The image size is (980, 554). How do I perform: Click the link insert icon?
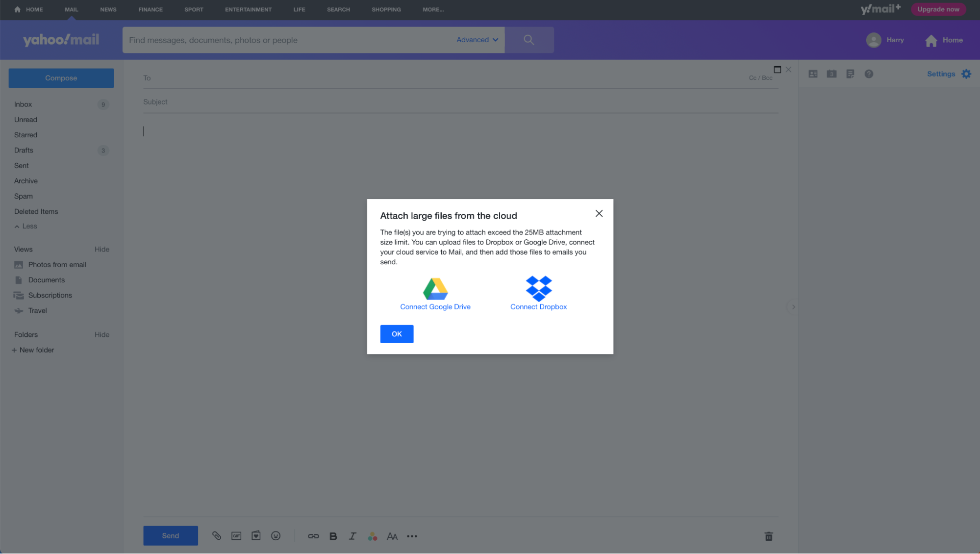click(314, 536)
